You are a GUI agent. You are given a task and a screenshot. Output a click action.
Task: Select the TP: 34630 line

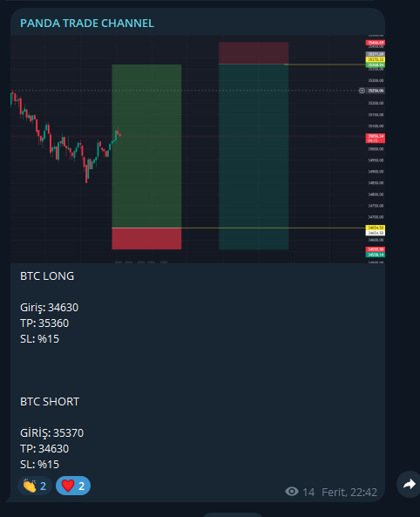click(44, 449)
